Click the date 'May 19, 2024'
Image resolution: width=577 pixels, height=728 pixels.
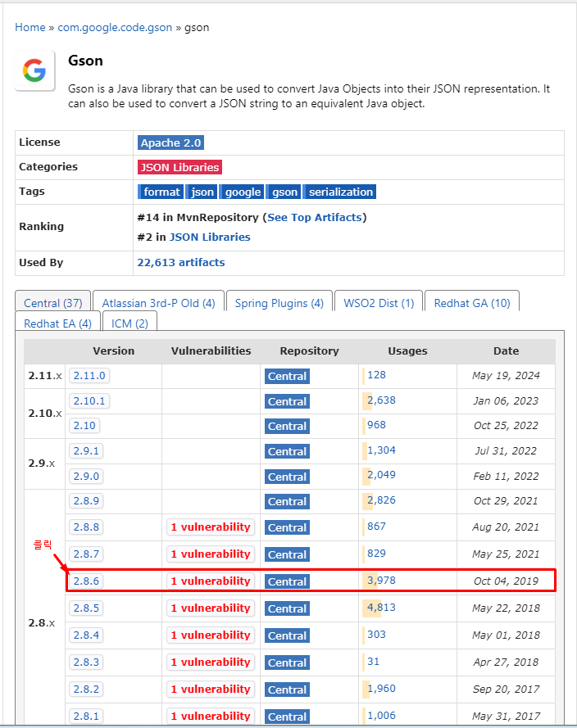(x=506, y=376)
